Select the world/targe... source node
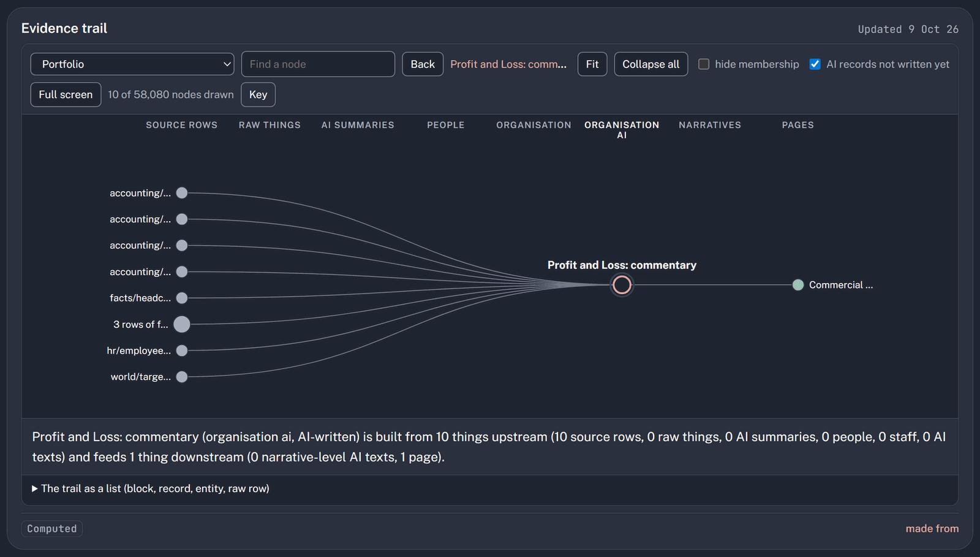 point(182,377)
